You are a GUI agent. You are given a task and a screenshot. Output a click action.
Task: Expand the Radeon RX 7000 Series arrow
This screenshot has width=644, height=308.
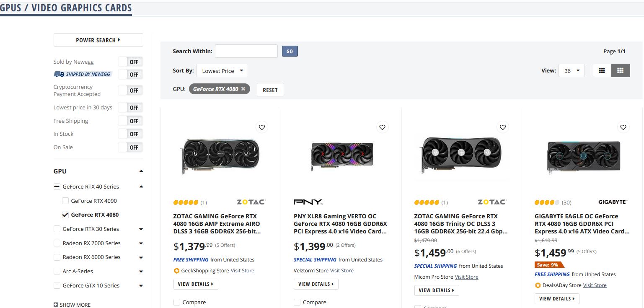point(141,243)
